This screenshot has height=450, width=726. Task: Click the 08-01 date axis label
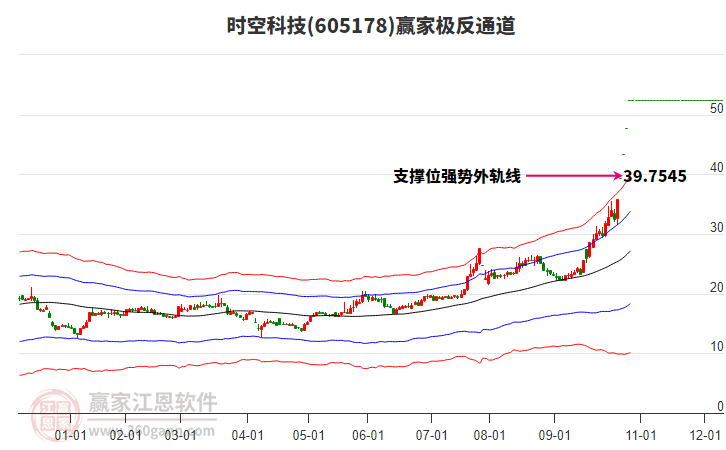point(489,435)
